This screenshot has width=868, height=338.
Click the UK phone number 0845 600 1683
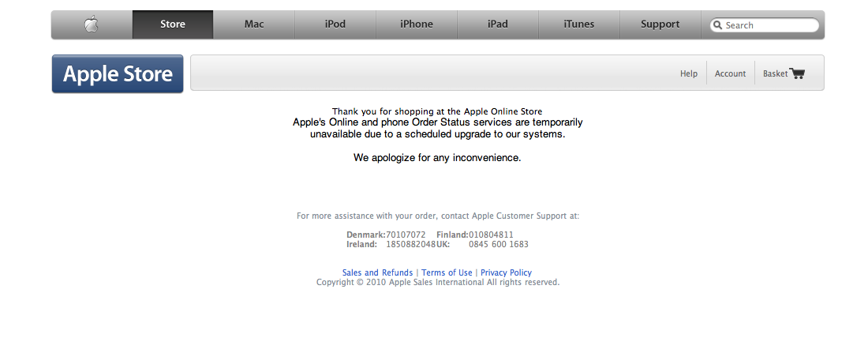click(x=499, y=244)
